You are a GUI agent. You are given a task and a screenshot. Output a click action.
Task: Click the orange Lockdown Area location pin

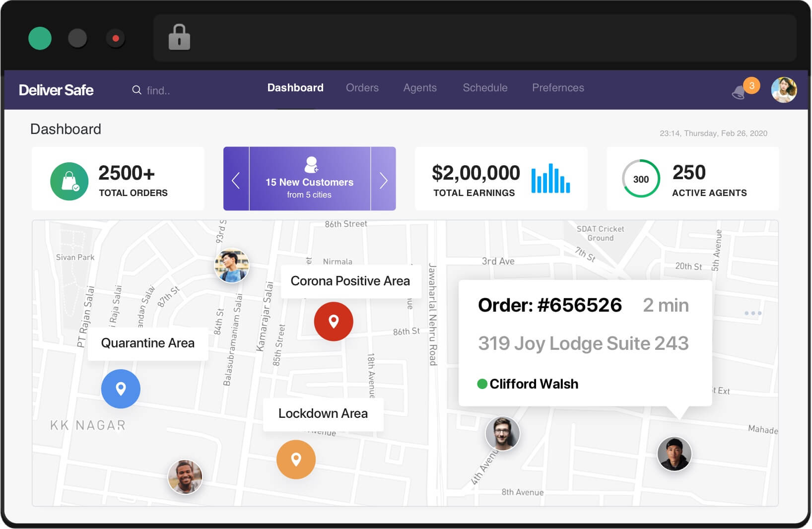click(296, 460)
